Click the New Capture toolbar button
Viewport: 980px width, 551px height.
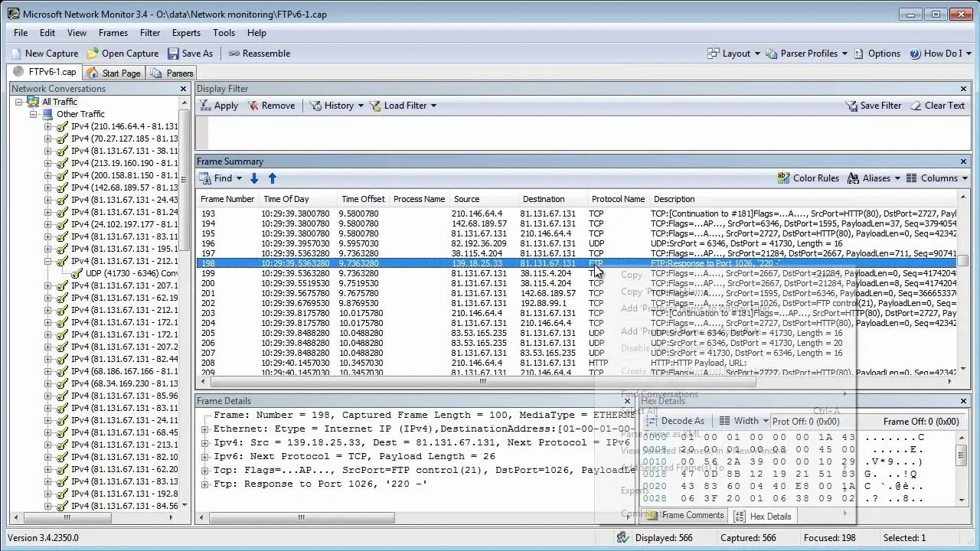44,54
